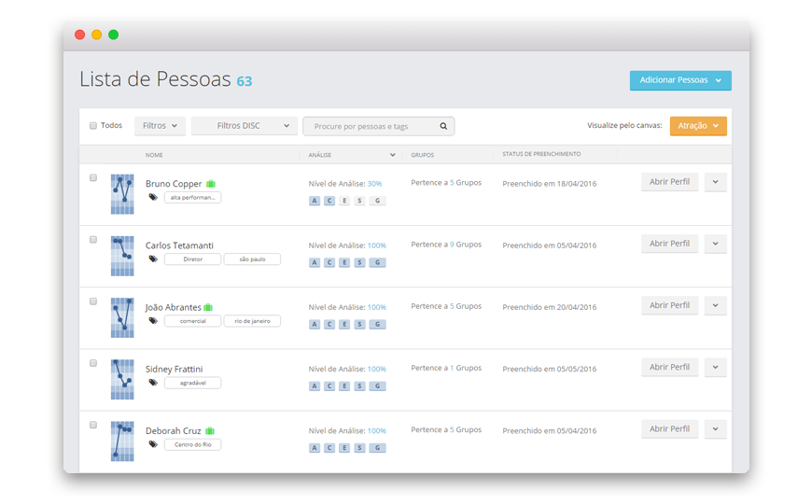Click the comercial tag on João Abrantes
This screenshot has height=504, width=812.
click(x=192, y=321)
